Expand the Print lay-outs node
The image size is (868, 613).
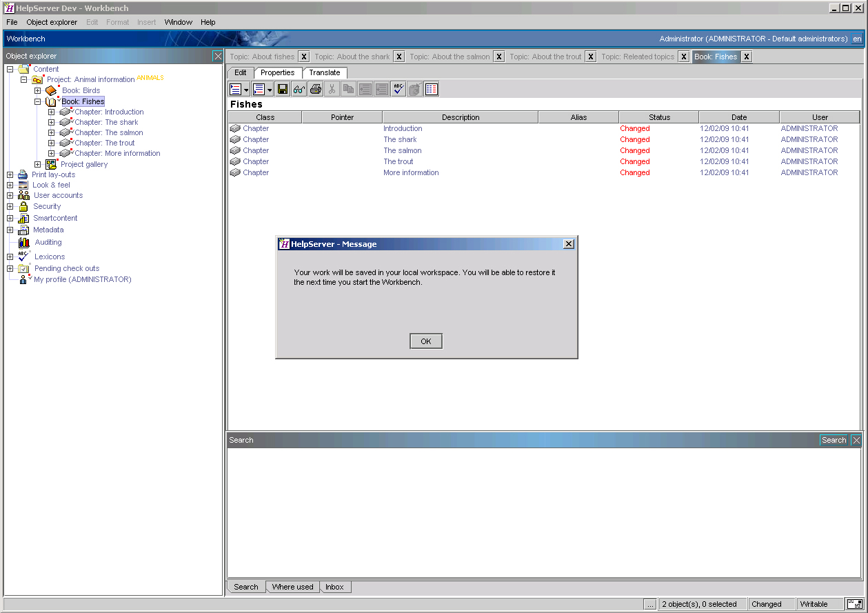pos(10,174)
